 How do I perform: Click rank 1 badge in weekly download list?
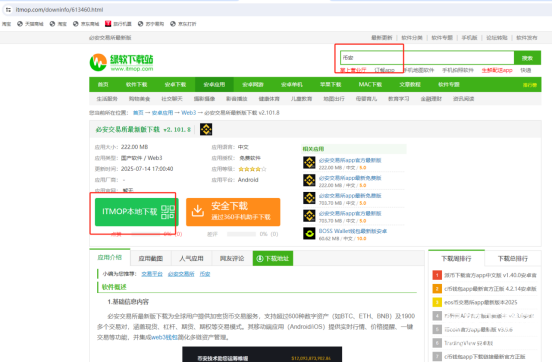point(437,275)
